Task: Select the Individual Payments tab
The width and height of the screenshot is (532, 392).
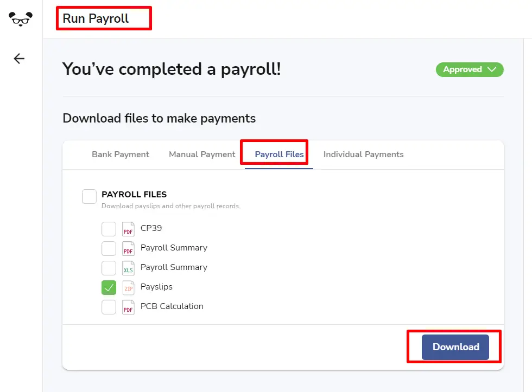Action: pos(363,155)
